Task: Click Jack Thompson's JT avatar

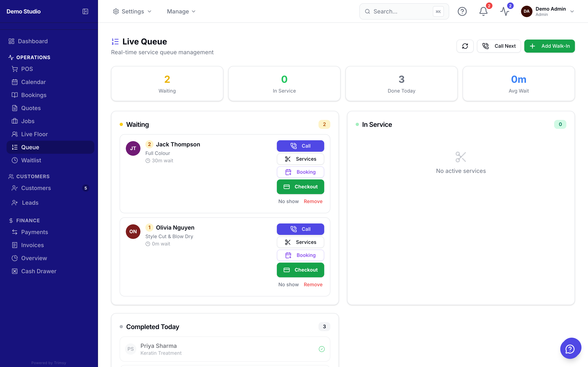Action: click(x=133, y=148)
